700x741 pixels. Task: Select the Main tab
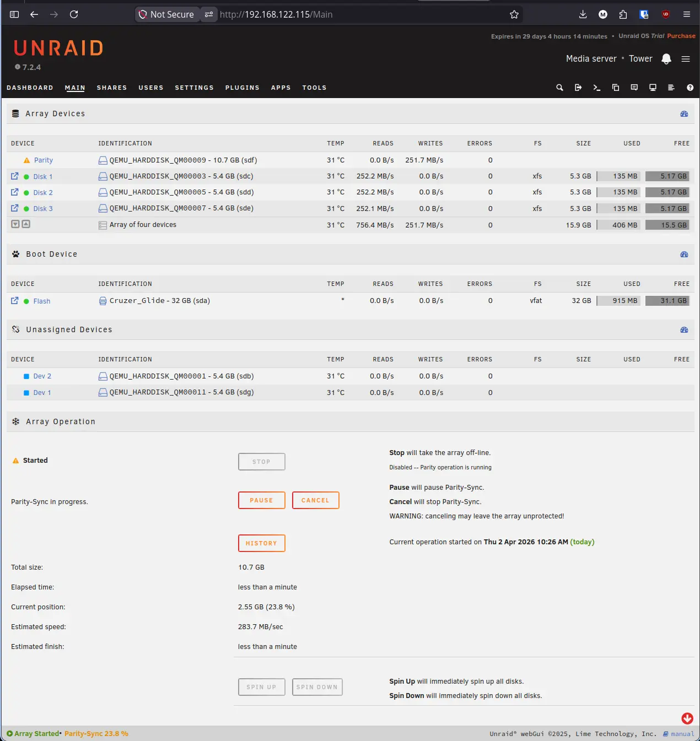pyautogui.click(x=75, y=88)
